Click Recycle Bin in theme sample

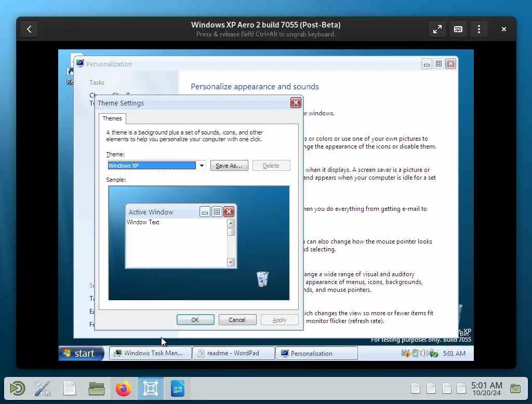[262, 279]
